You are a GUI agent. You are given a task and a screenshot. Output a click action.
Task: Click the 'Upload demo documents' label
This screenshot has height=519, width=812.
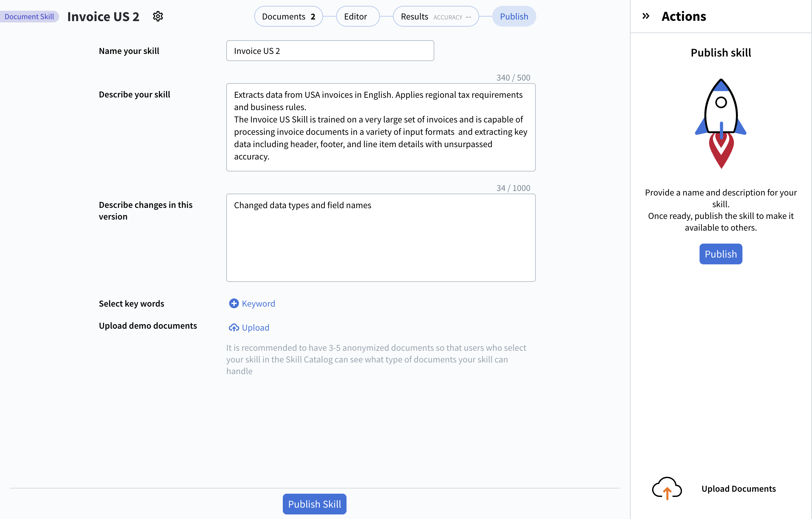pyautogui.click(x=148, y=325)
